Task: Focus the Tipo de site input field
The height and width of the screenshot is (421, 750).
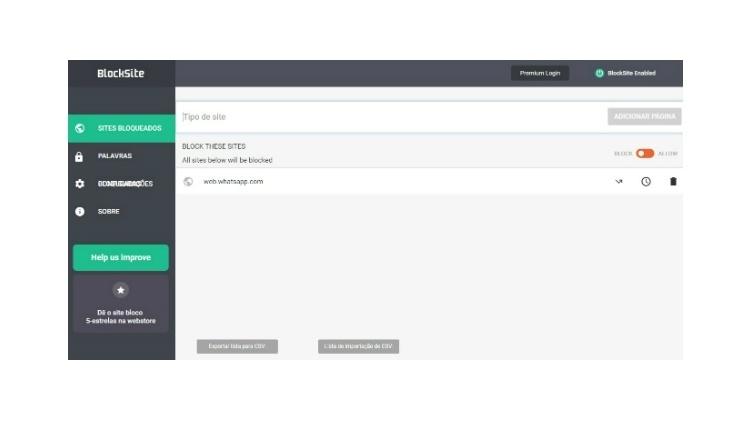Action: coord(392,117)
